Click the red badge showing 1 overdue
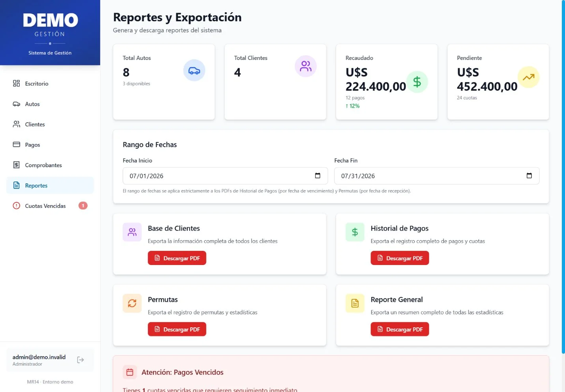Image resolution: width=565 pixels, height=392 pixels. pyautogui.click(x=83, y=205)
